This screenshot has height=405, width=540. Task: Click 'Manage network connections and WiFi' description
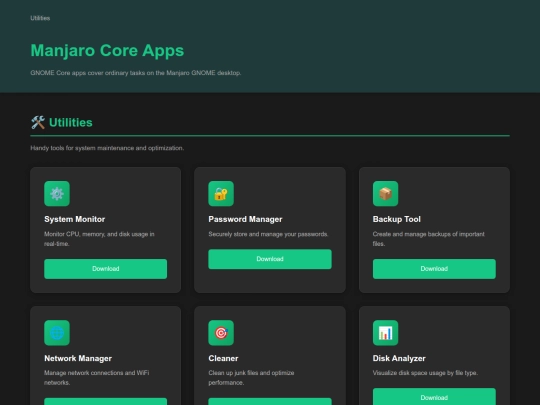pyautogui.click(x=96, y=377)
